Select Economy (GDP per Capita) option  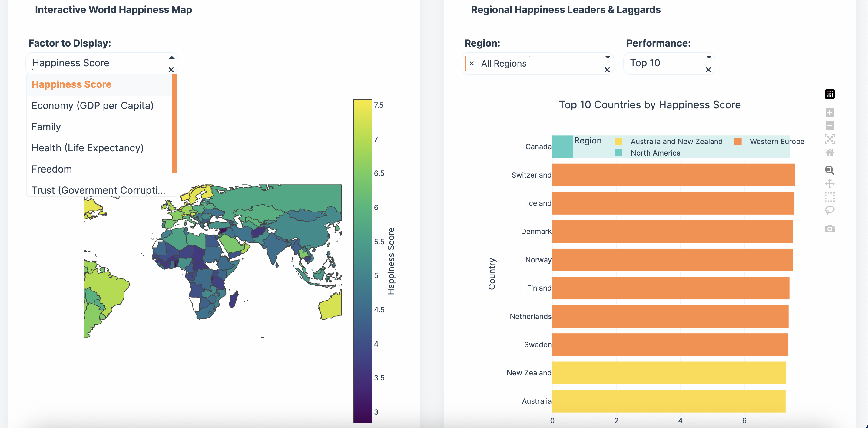pyautogui.click(x=92, y=106)
